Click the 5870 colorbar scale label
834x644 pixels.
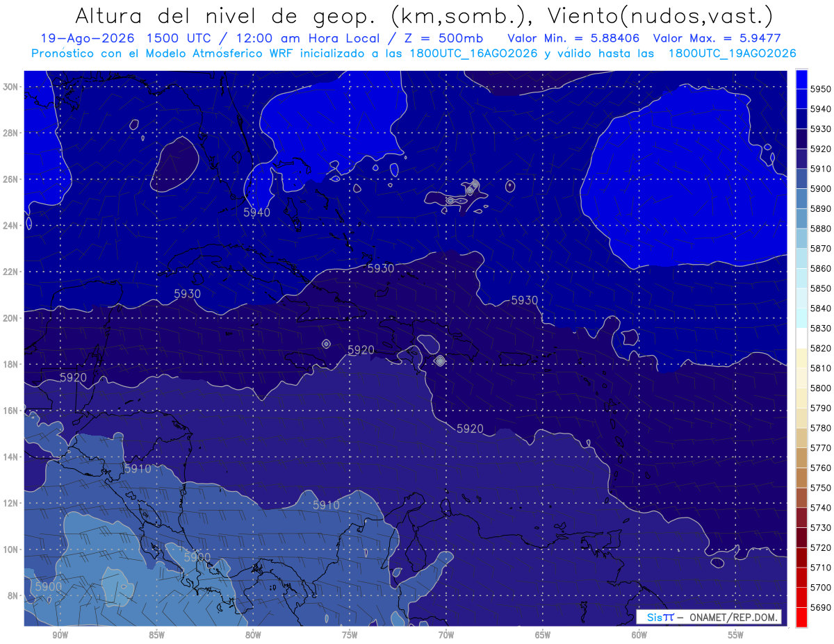[821, 248]
